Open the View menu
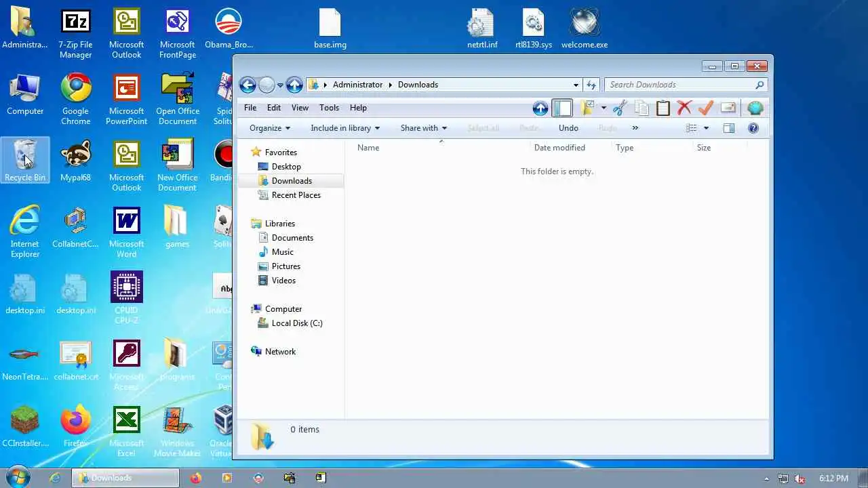 [x=300, y=108]
